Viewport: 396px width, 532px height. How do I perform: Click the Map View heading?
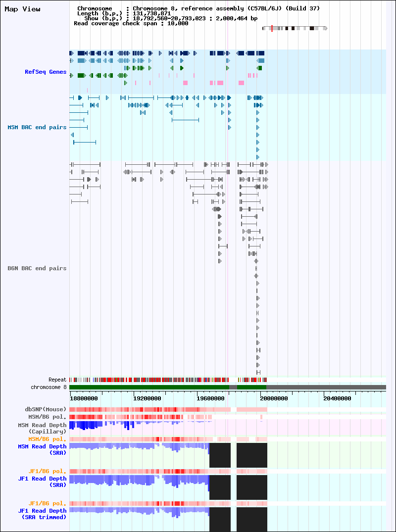(x=22, y=9)
